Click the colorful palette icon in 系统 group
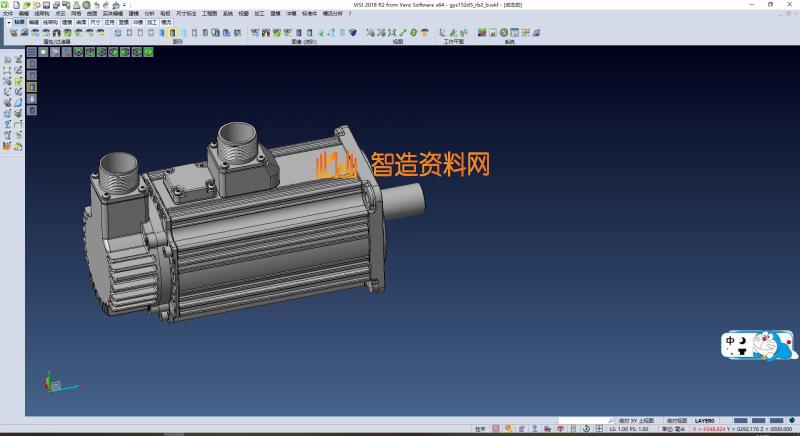The image size is (800, 436). (x=482, y=33)
